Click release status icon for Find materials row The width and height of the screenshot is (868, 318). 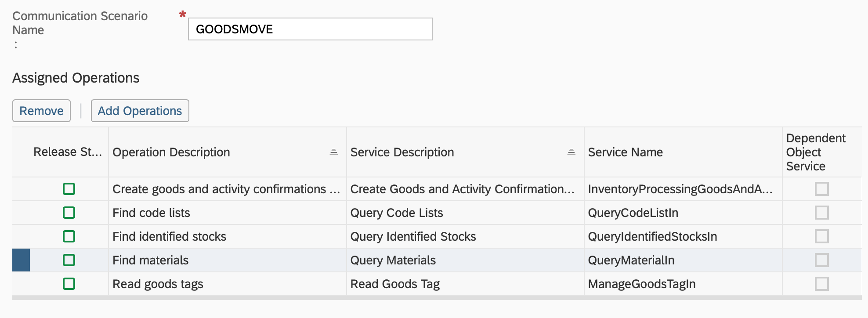pos(69,260)
